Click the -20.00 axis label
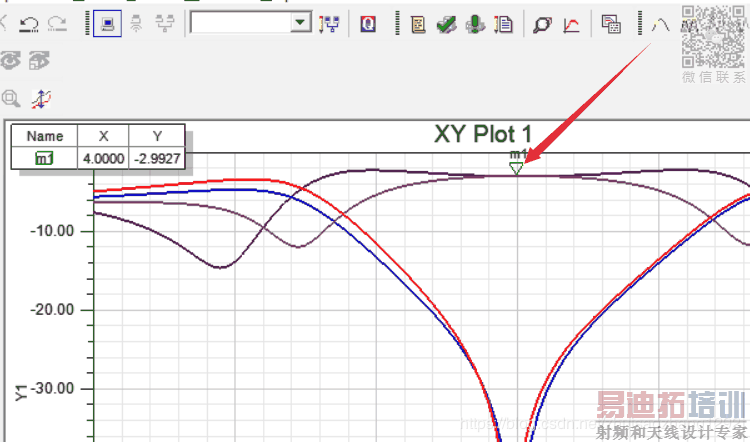The width and height of the screenshot is (750, 442). tap(53, 309)
